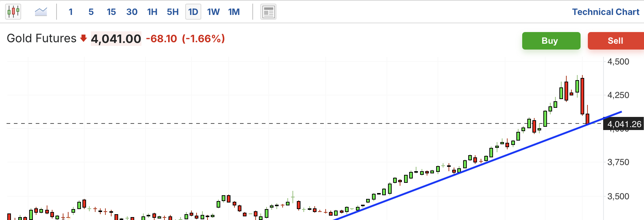Open the news overlay icon in toolbar

point(268,12)
